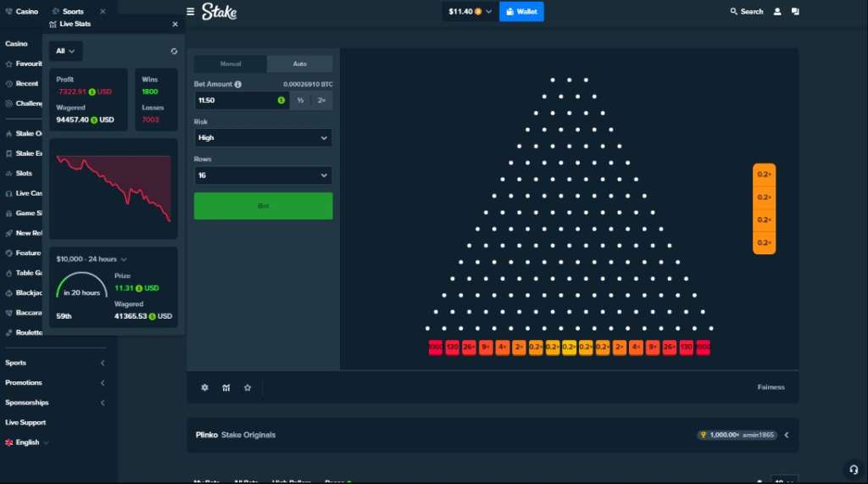Open Slots in the sidebar

(19, 173)
